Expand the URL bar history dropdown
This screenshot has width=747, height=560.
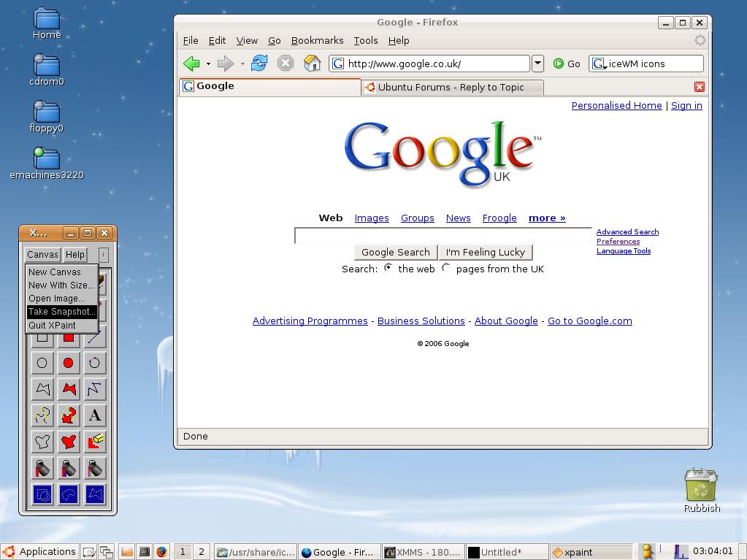[537, 64]
